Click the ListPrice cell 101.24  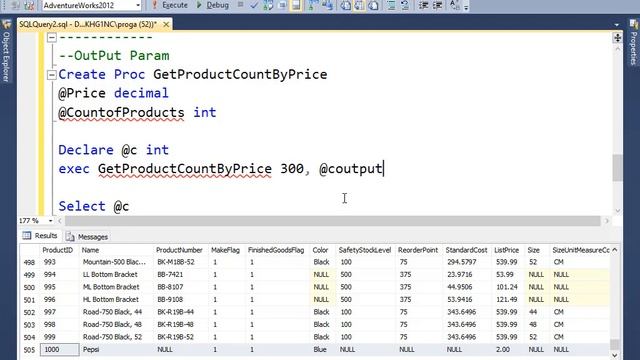click(x=507, y=287)
